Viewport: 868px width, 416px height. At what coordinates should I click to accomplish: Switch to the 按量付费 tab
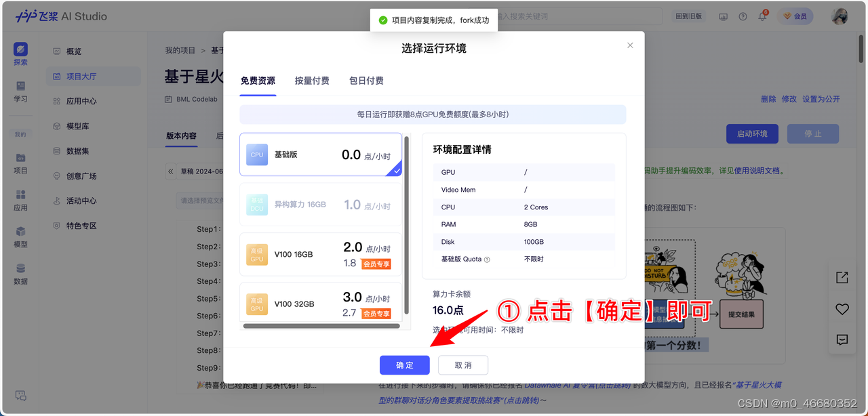(311, 79)
